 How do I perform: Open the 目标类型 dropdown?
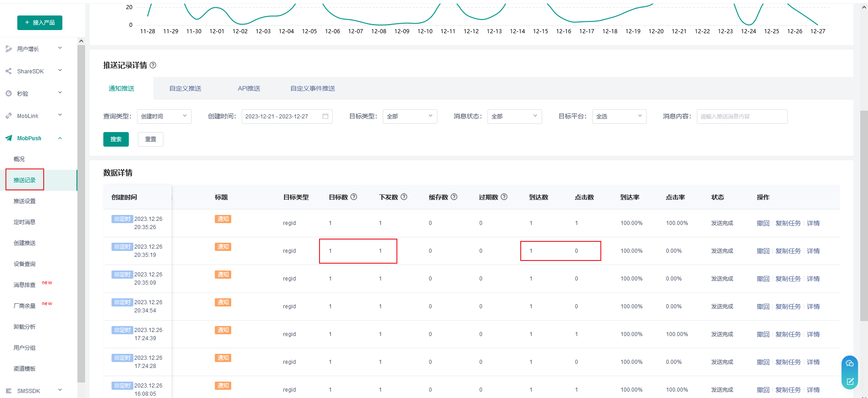410,116
